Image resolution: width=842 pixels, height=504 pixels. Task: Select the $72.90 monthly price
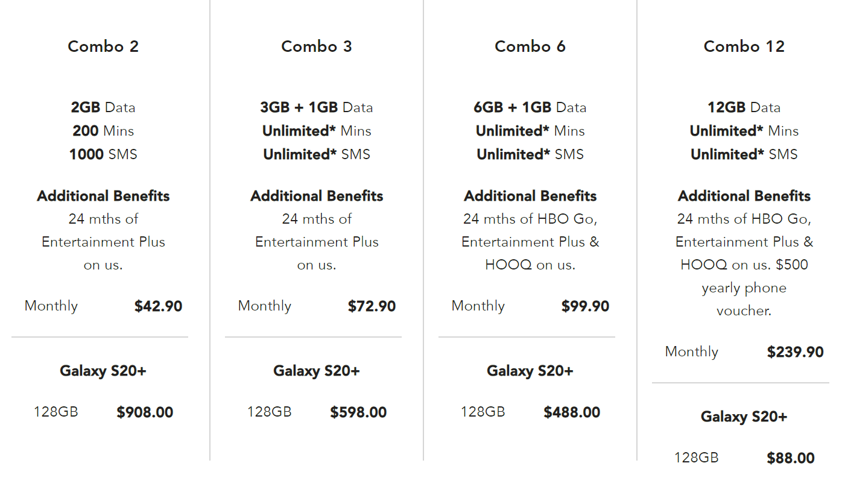pyautogui.click(x=372, y=306)
